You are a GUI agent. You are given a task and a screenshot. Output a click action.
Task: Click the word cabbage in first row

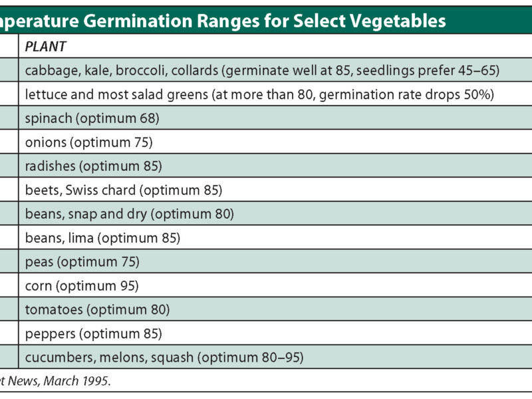(47, 70)
